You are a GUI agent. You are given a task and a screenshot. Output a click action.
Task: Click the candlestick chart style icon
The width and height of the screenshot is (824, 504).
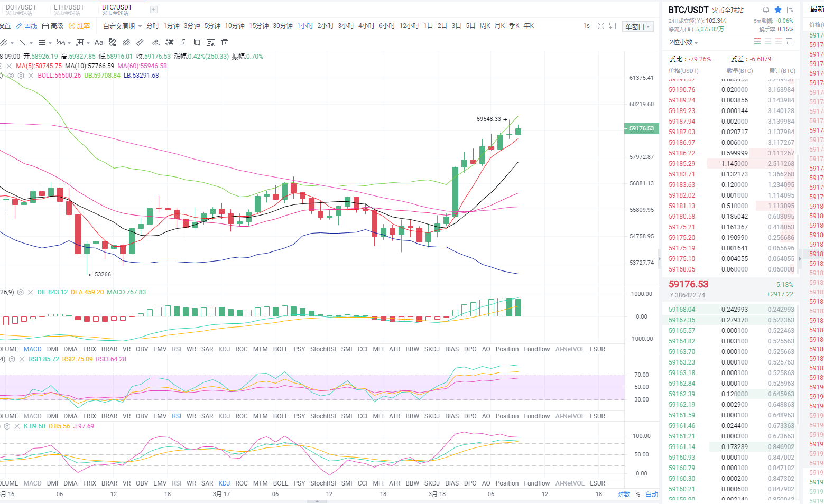pyautogui.click(x=169, y=42)
